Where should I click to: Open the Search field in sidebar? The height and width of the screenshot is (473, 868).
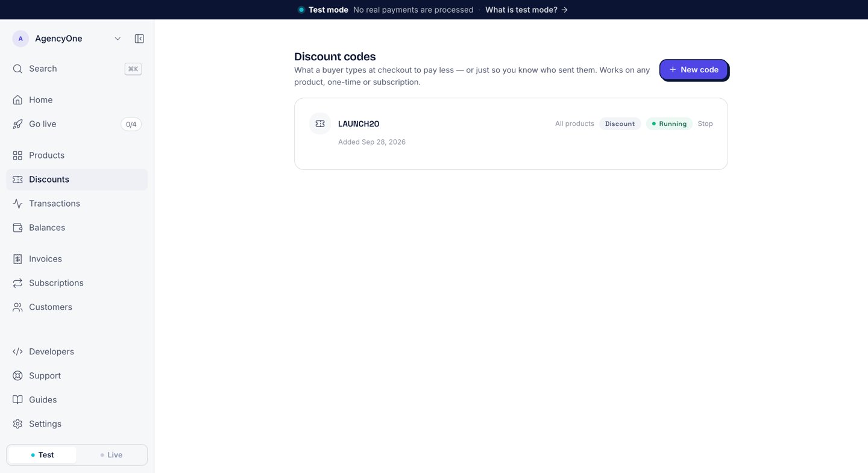pyautogui.click(x=77, y=69)
